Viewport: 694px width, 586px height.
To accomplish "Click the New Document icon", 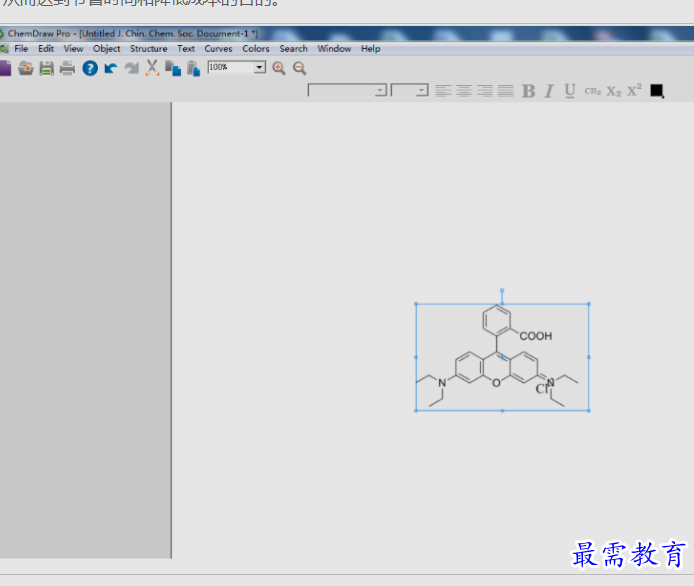I will (x=5, y=68).
